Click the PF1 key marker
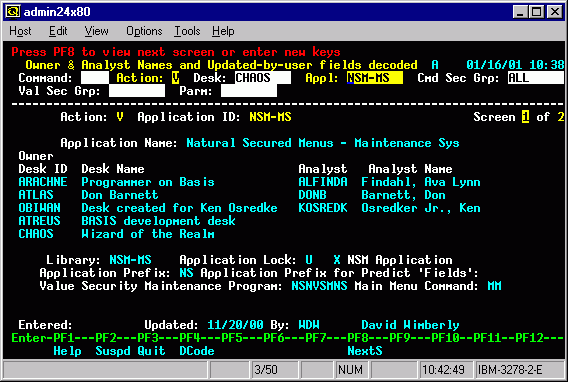Viewport: 568px width, 382px height. pos(64,338)
